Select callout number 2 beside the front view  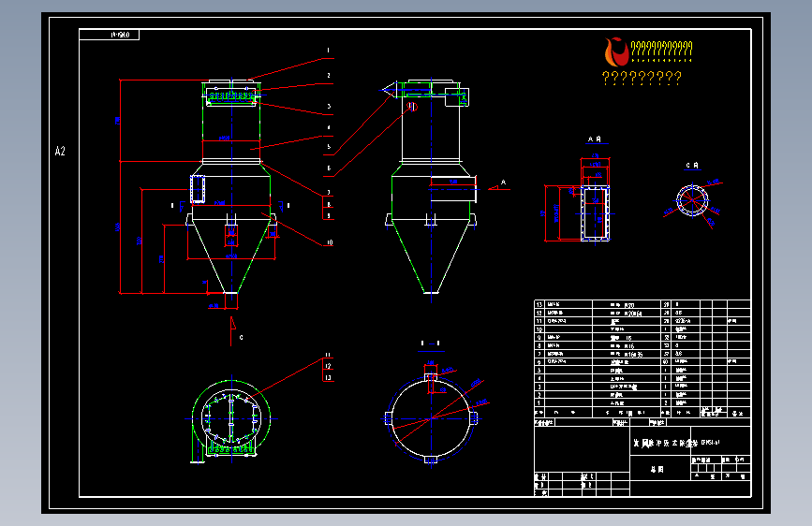pos(329,76)
